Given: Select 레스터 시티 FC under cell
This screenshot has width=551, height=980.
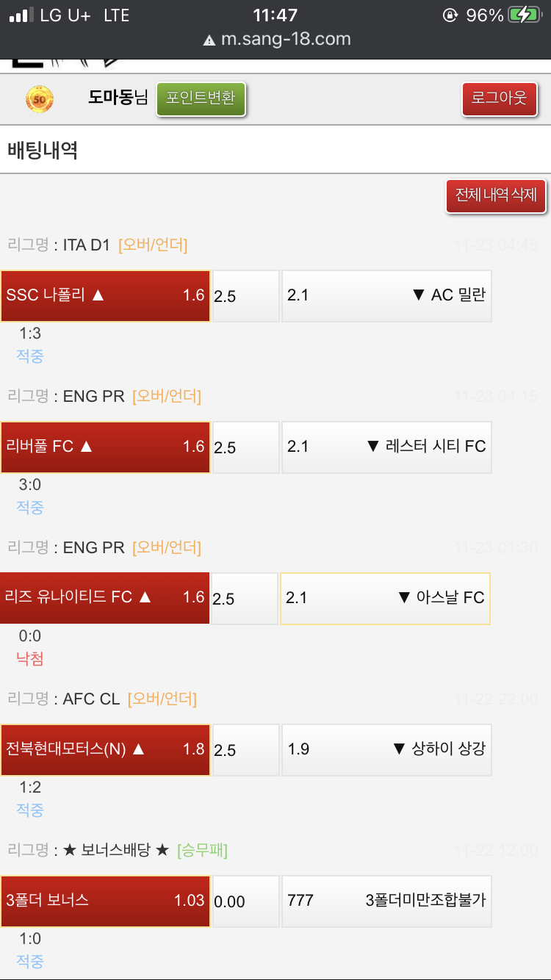Looking at the screenshot, I should click(386, 447).
